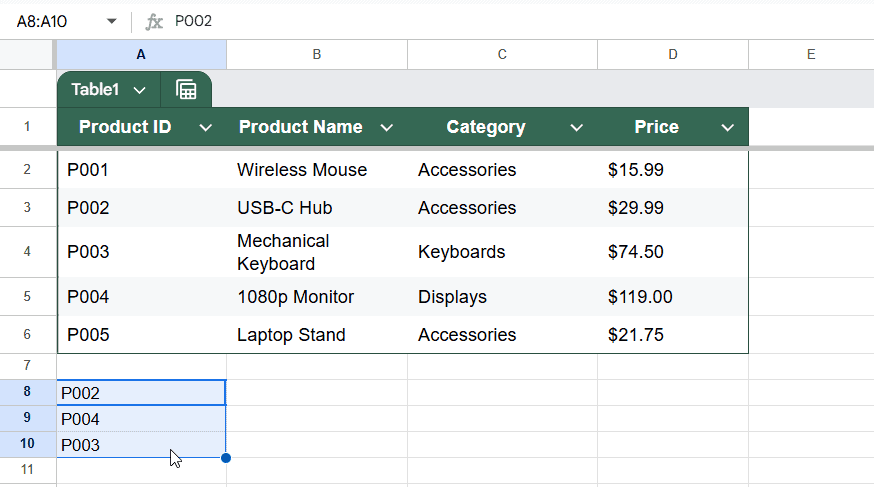Open Product ID column filter dropdown

pyautogui.click(x=206, y=128)
